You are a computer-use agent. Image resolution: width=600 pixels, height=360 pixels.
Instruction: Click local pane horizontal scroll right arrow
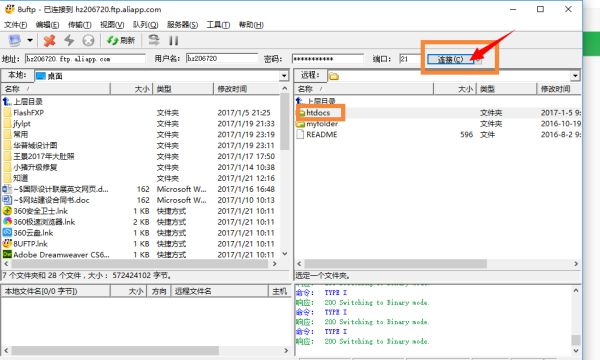click(x=274, y=264)
